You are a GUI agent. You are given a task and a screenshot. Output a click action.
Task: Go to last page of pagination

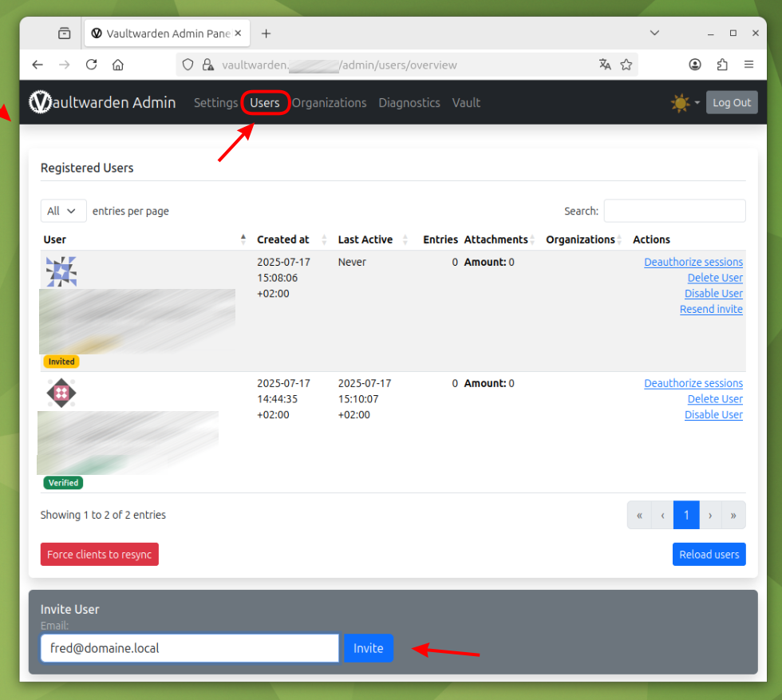point(733,515)
